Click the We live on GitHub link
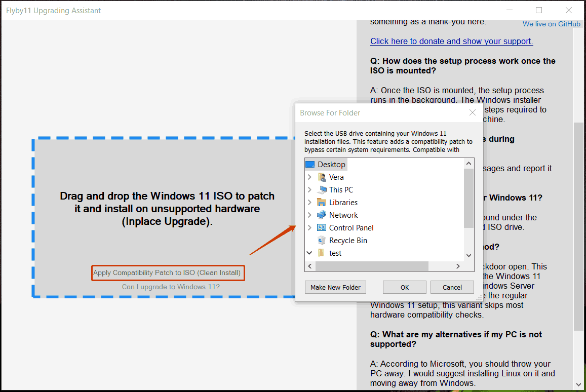This screenshot has height=392, width=586. click(x=551, y=24)
